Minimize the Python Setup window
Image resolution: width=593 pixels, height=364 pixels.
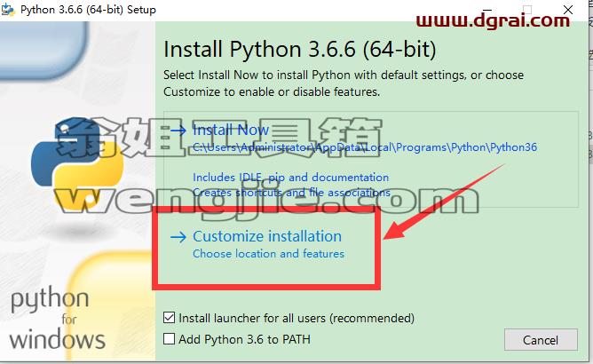pos(487,10)
